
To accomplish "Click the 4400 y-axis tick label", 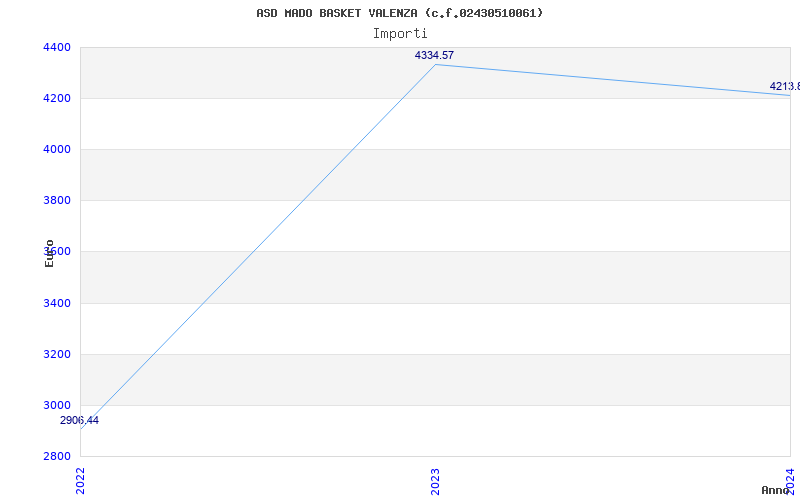I will (x=57, y=47).
